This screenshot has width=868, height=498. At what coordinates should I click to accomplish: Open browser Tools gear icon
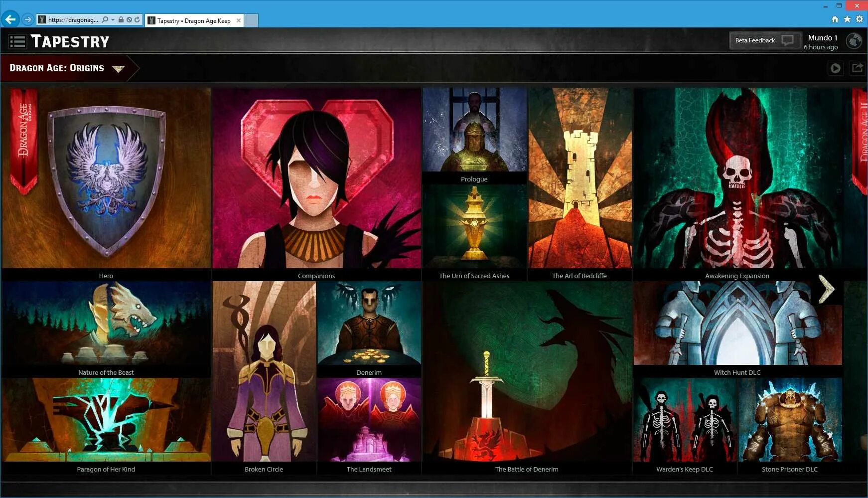click(860, 19)
